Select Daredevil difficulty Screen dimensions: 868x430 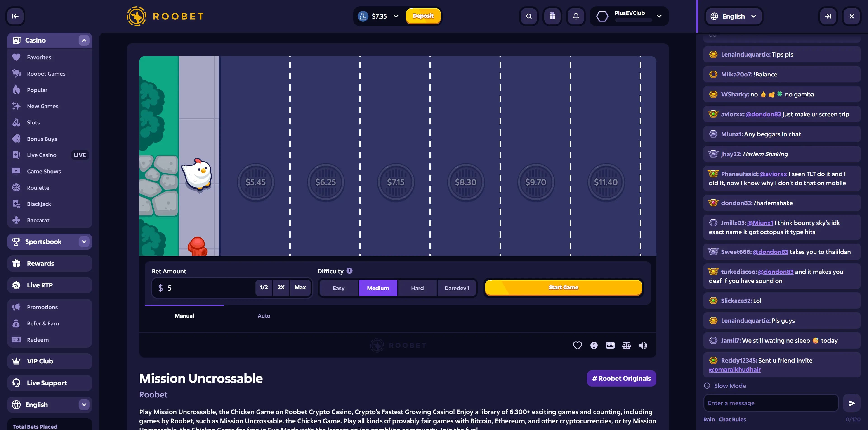457,288
